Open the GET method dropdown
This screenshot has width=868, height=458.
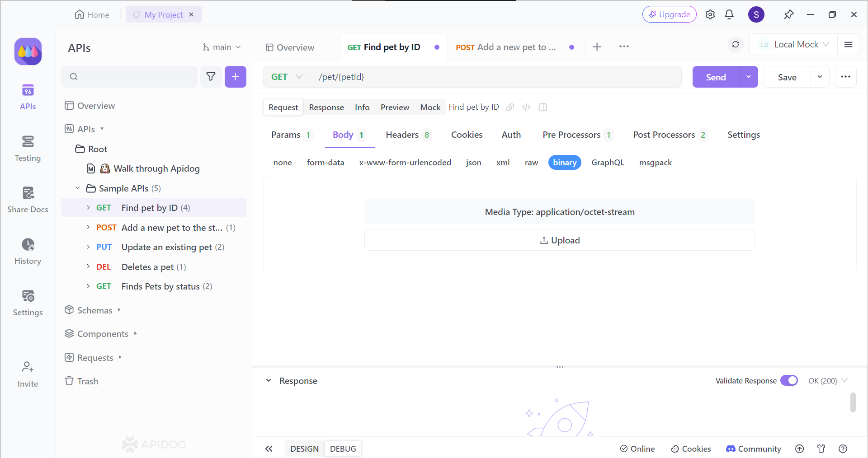pyautogui.click(x=287, y=77)
